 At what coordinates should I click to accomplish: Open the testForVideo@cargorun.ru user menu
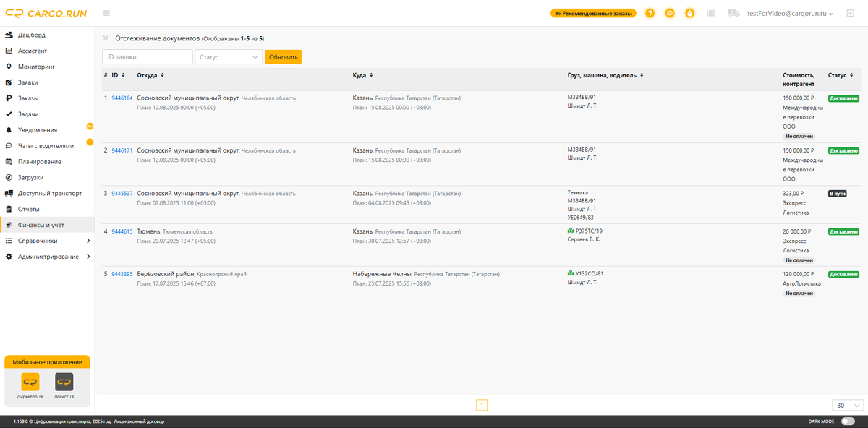pyautogui.click(x=790, y=13)
